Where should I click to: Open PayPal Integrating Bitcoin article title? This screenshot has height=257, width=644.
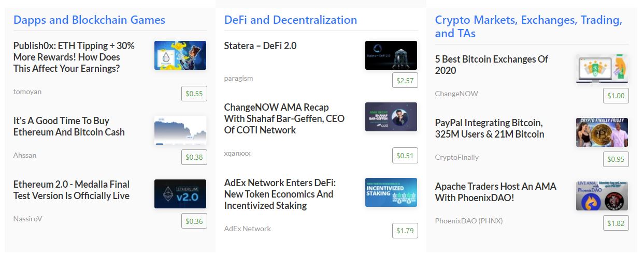point(490,129)
